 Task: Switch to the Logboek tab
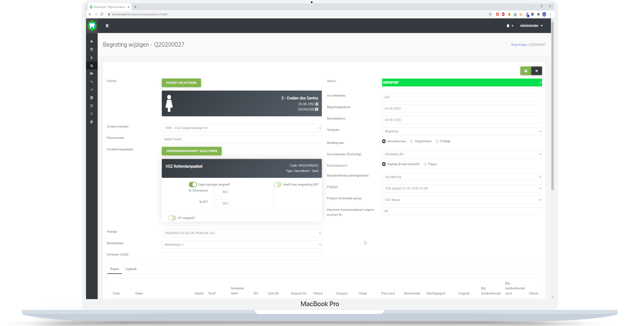(x=131, y=269)
